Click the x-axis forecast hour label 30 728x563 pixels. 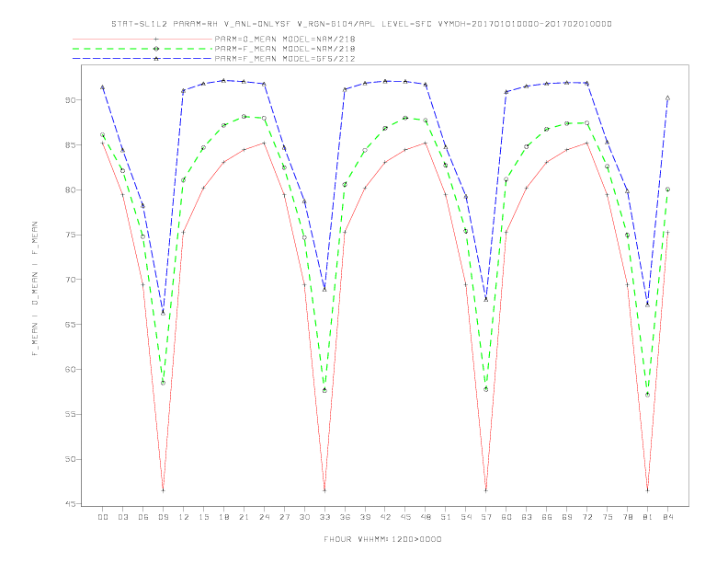point(304,517)
